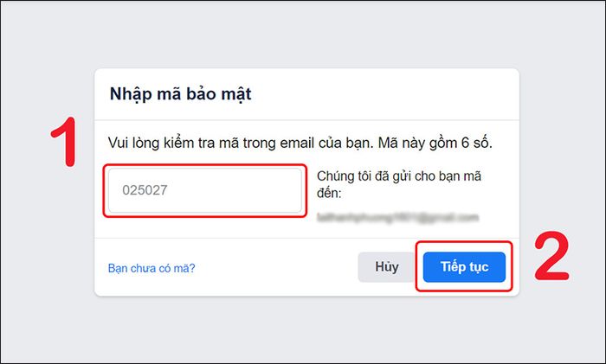The image size is (606, 364).
Task: Click the word 'đến:' before the email
Action: point(329,193)
